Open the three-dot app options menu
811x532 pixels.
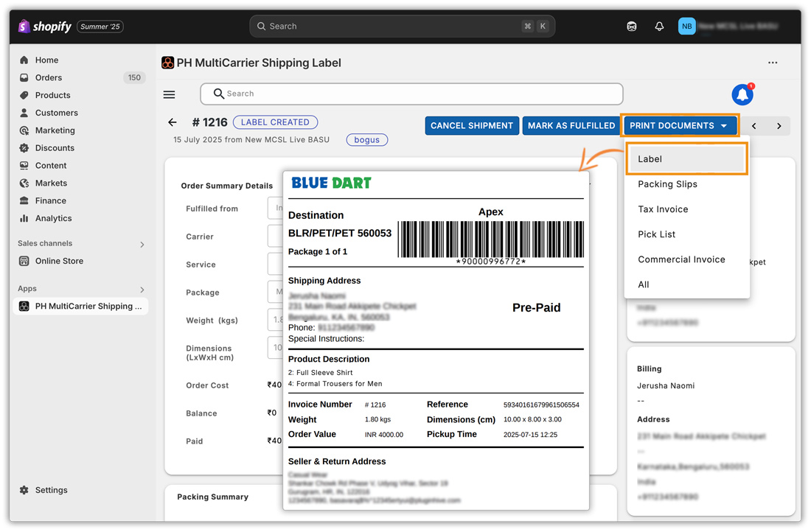point(773,63)
